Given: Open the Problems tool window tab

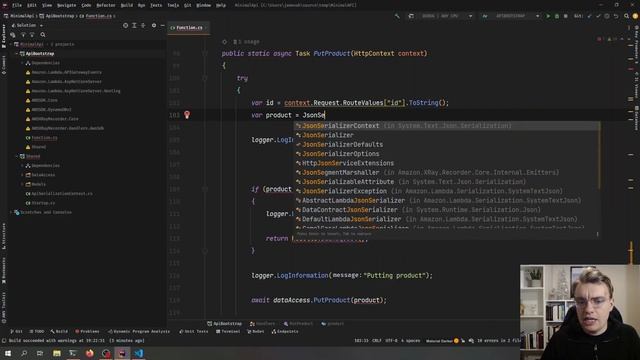Looking at the screenshot, I should (x=87, y=331).
